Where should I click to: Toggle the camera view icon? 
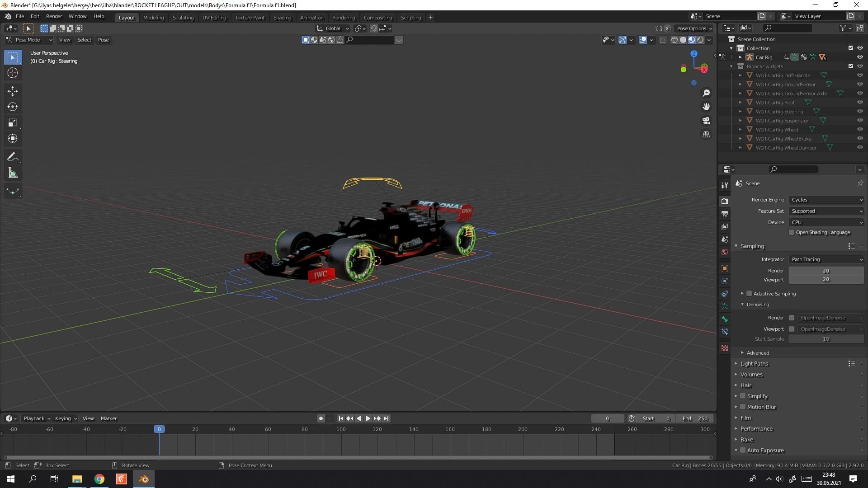[706, 121]
